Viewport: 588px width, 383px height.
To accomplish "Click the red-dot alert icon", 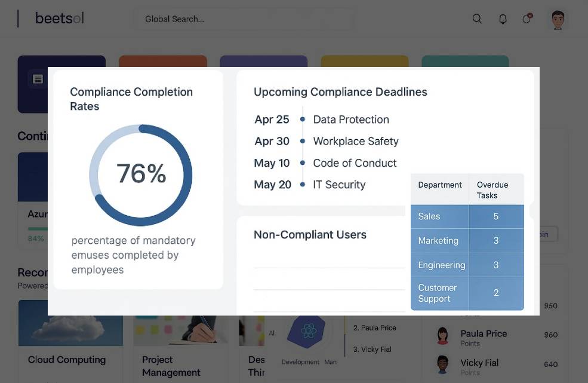I will pyautogui.click(x=527, y=19).
